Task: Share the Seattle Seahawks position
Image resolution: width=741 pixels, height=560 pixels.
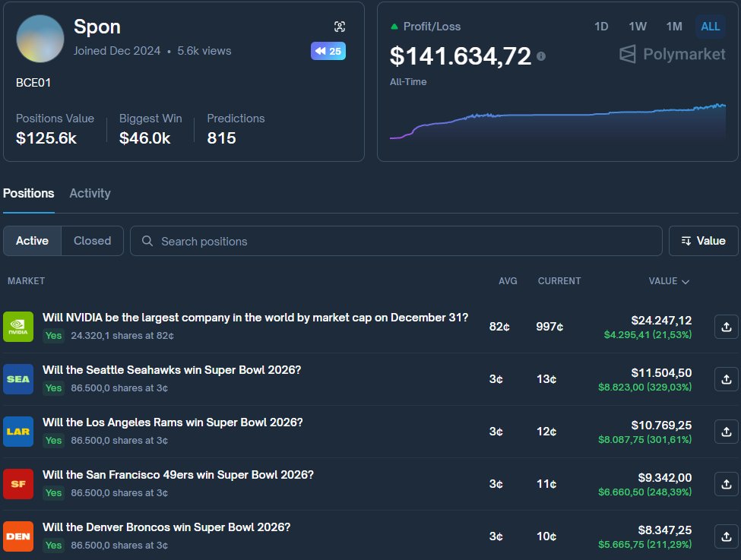Action: click(x=727, y=379)
